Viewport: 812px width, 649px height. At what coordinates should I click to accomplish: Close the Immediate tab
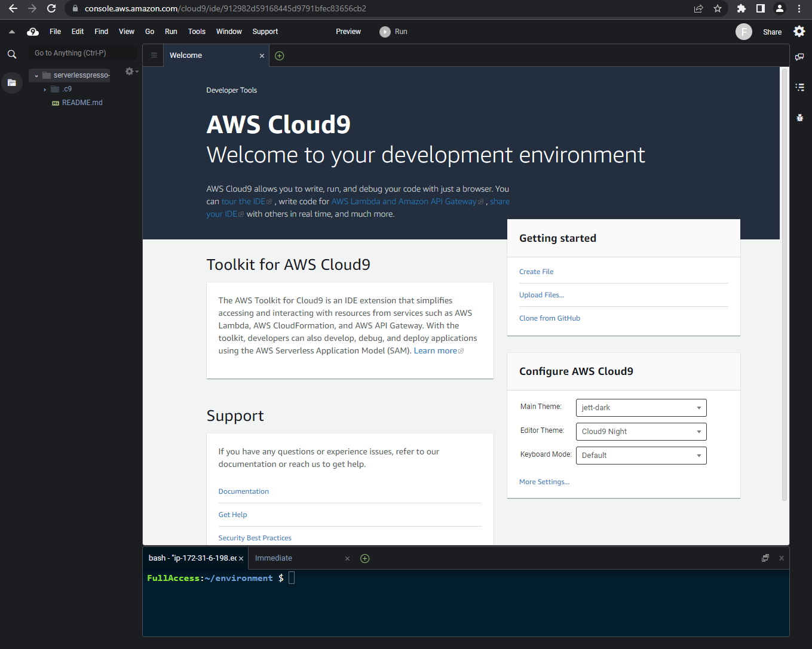(x=347, y=558)
